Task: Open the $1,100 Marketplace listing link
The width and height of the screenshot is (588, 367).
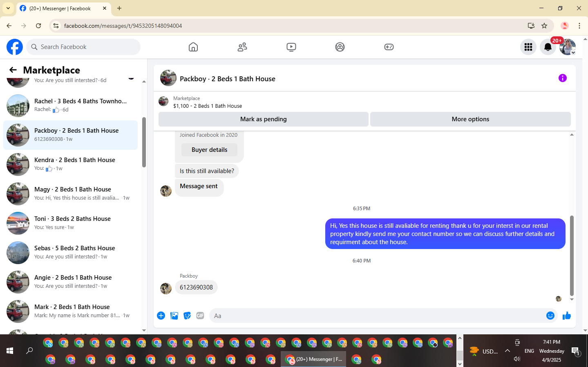Action: (208, 106)
